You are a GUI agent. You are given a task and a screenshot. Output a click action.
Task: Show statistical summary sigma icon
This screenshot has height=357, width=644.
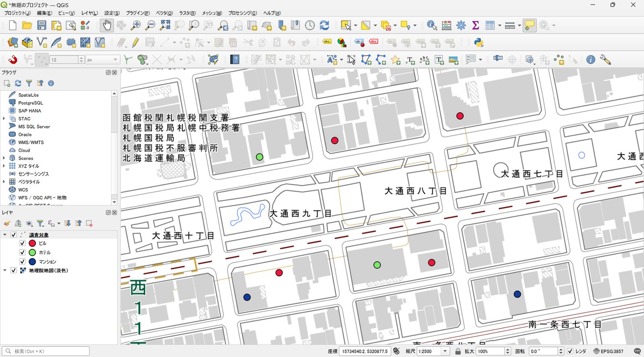(475, 26)
